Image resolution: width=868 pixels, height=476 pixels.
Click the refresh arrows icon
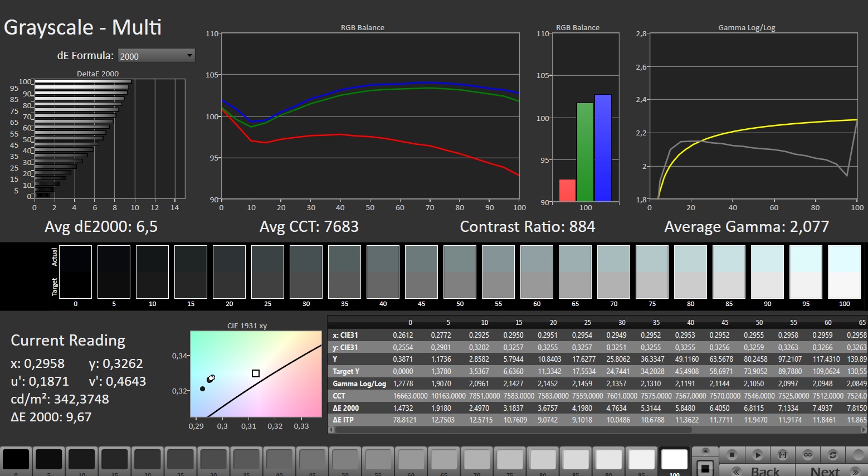(833, 455)
